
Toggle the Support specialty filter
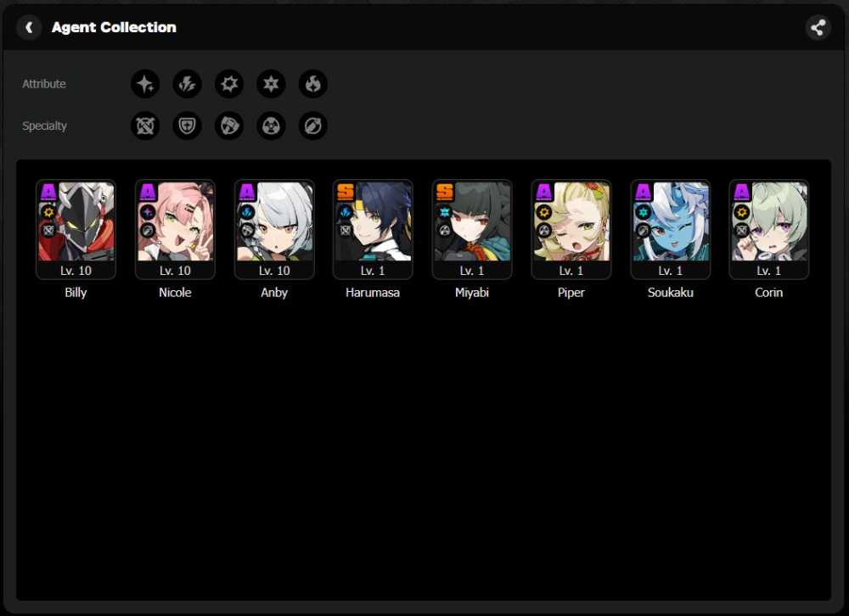(x=313, y=126)
